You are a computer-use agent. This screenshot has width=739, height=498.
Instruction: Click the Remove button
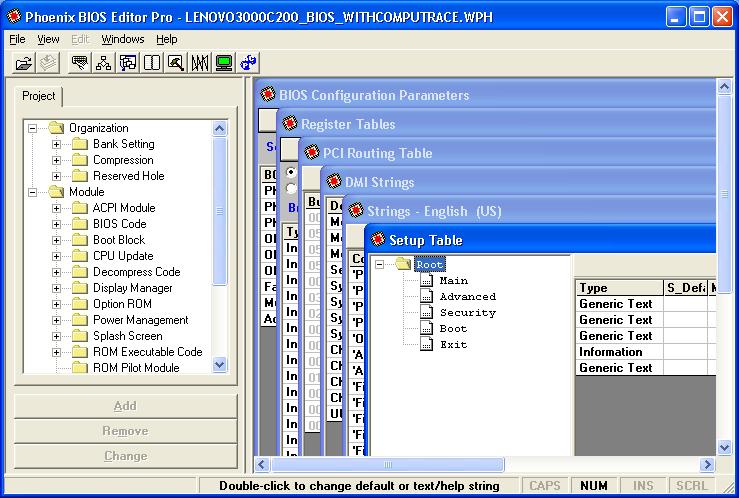(125, 431)
